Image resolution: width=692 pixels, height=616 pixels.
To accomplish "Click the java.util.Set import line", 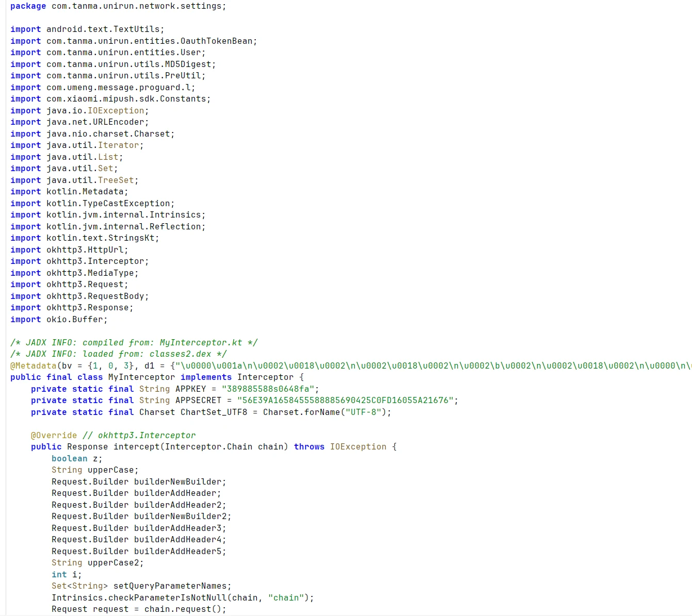I will (64, 169).
